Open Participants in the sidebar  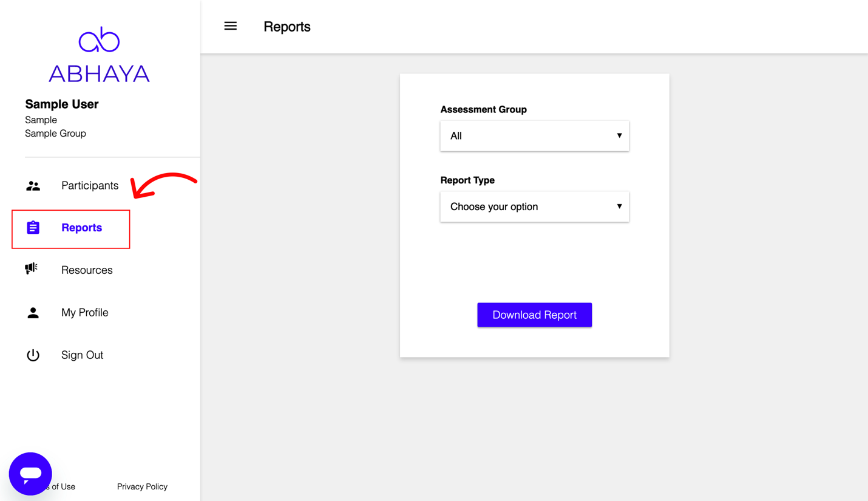click(x=90, y=186)
